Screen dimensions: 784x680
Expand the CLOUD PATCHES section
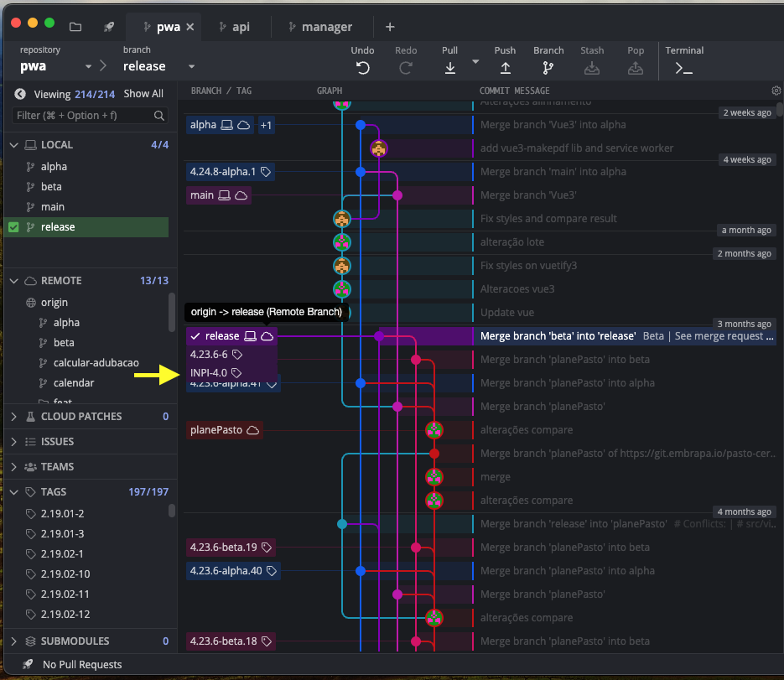[14, 417]
